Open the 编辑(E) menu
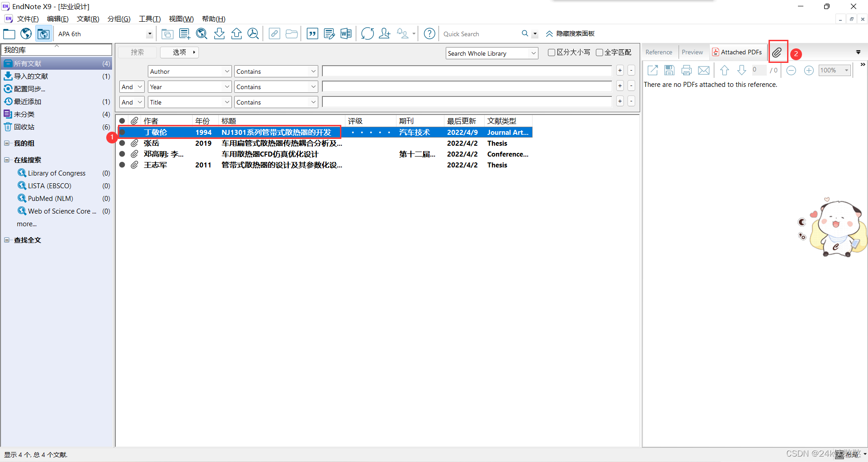 click(x=58, y=19)
